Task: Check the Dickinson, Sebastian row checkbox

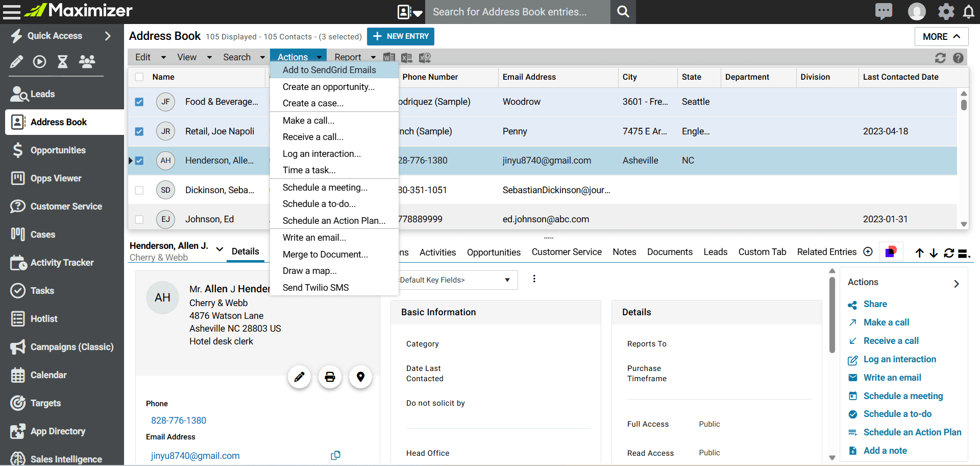Action: (x=139, y=190)
